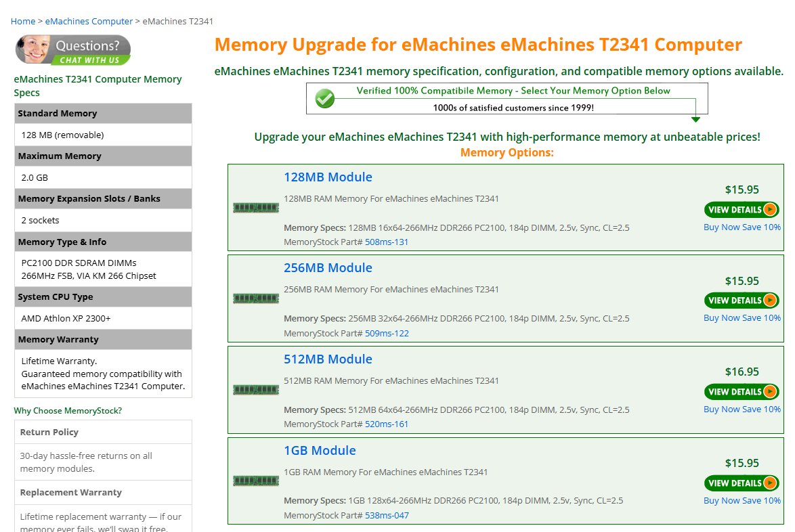Click the 128MB module RAM stick image
795x532 pixels.
tap(256, 207)
